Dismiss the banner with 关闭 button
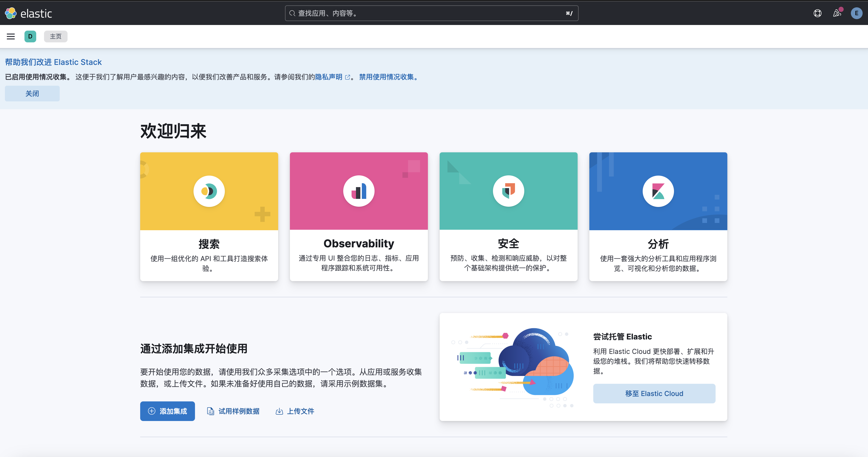This screenshot has width=868, height=457. [32, 93]
